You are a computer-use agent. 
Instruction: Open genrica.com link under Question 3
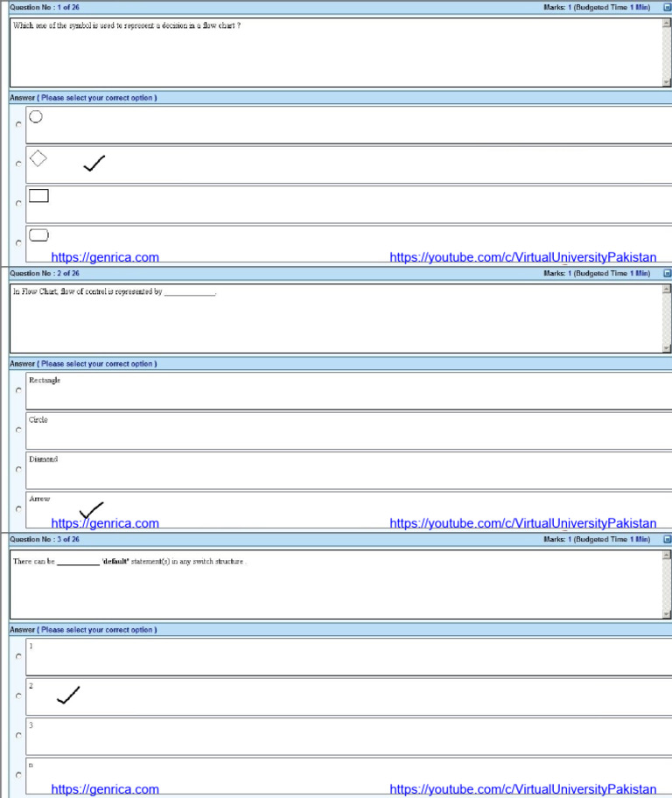pyautogui.click(x=105, y=789)
